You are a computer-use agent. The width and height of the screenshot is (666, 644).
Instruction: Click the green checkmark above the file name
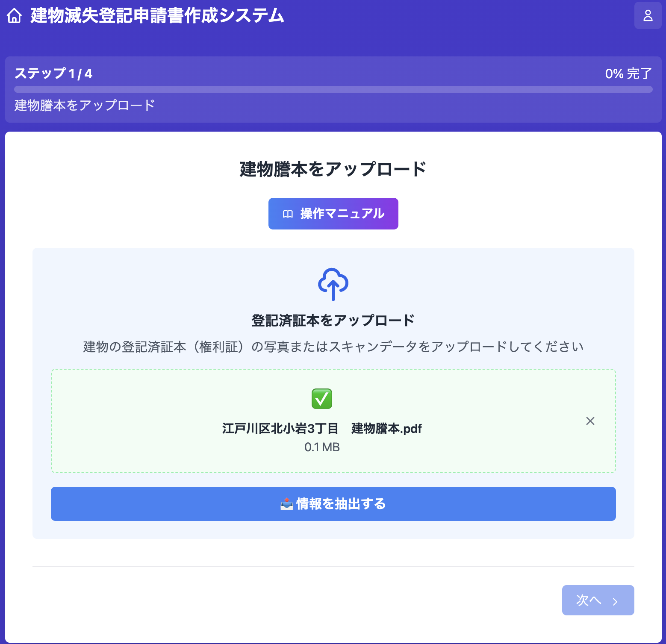coord(321,398)
